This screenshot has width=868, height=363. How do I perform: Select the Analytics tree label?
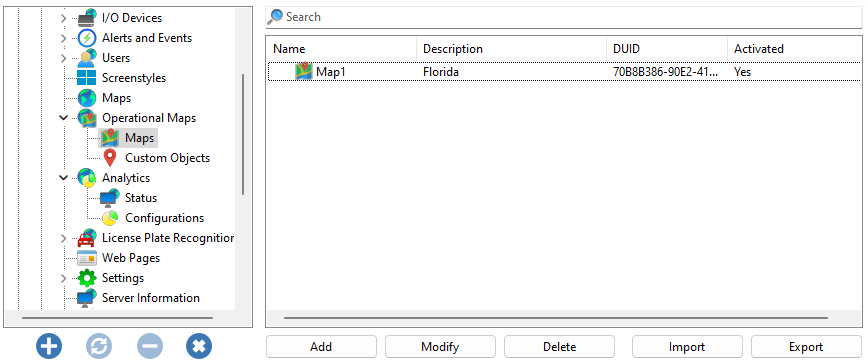(x=126, y=178)
